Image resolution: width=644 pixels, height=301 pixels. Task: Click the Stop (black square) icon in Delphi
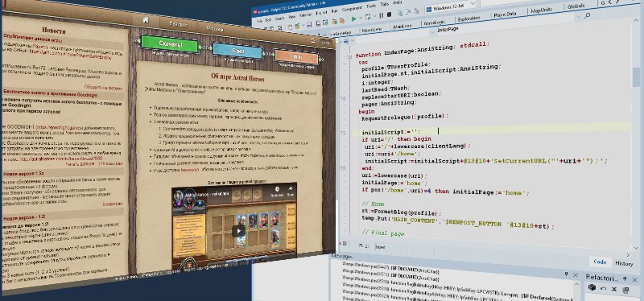(389, 14)
